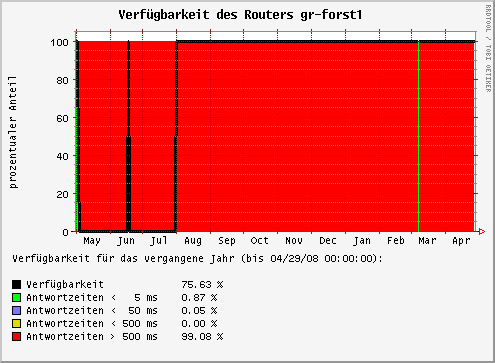This screenshot has width=495, height=363.
Task: Click the Mar label on the x-axis
Action: point(427,241)
